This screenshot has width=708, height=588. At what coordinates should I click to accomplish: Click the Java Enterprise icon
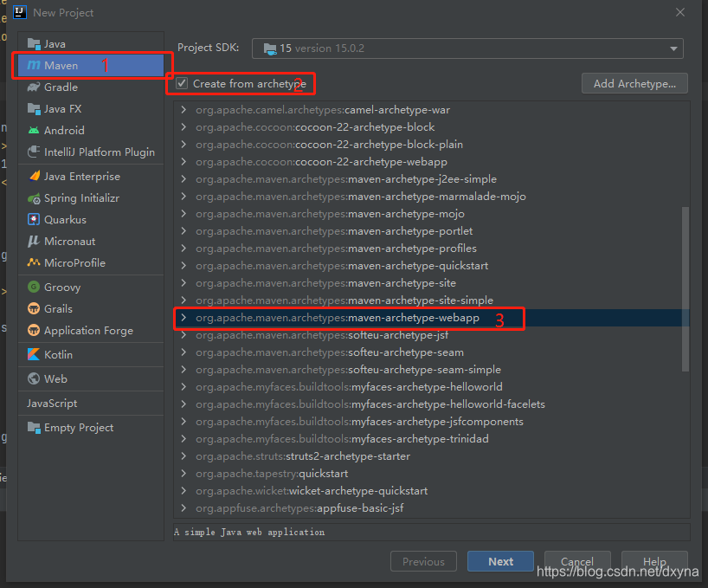[x=34, y=176]
